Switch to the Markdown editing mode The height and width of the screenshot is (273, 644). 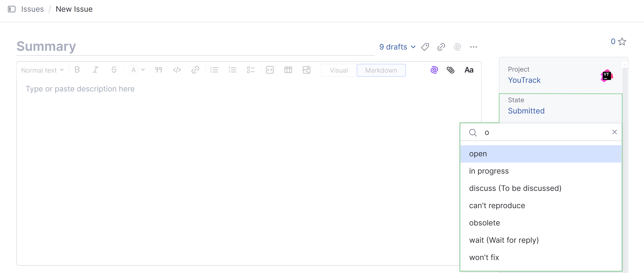[x=381, y=70]
